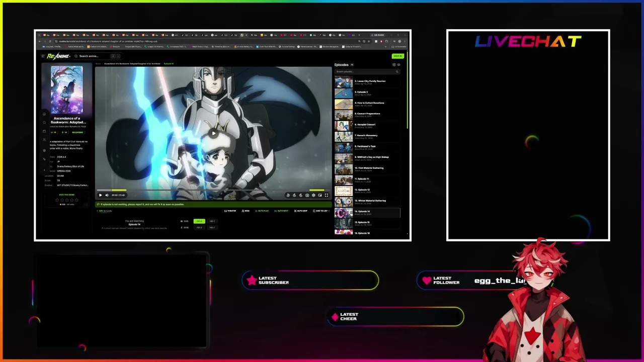
Task: Seek on the video progress bar
Action: tap(213, 191)
